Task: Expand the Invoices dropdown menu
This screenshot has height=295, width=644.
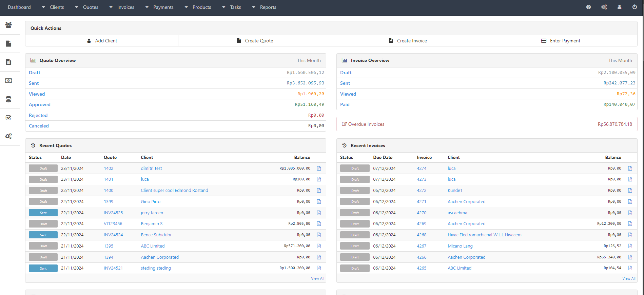Action: point(125,7)
